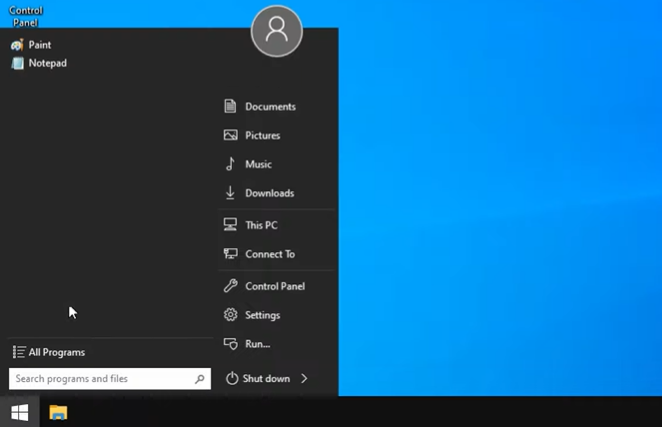Open the Downloads folder
The height and width of the screenshot is (427, 662).
click(259, 193)
